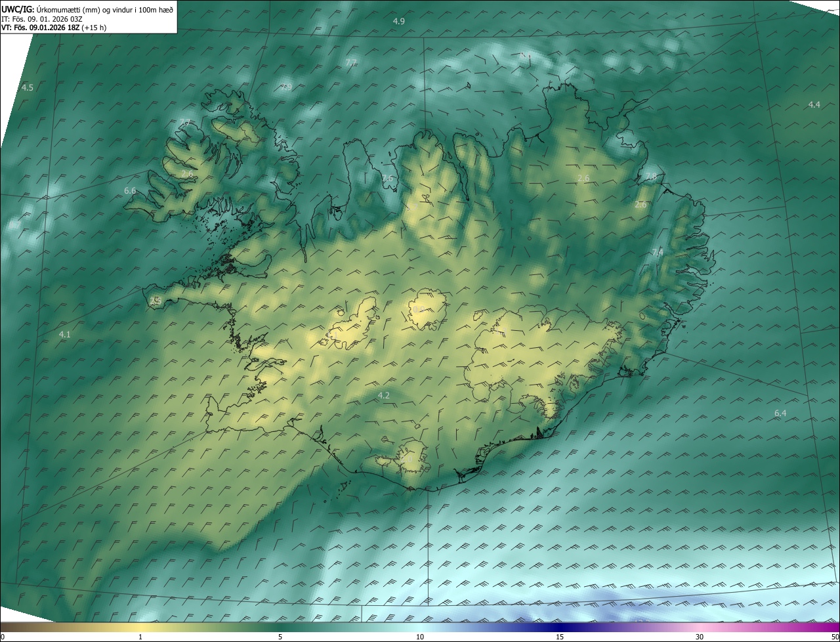Click the 4.4 value at the far right
The image size is (840, 642).
(x=814, y=104)
